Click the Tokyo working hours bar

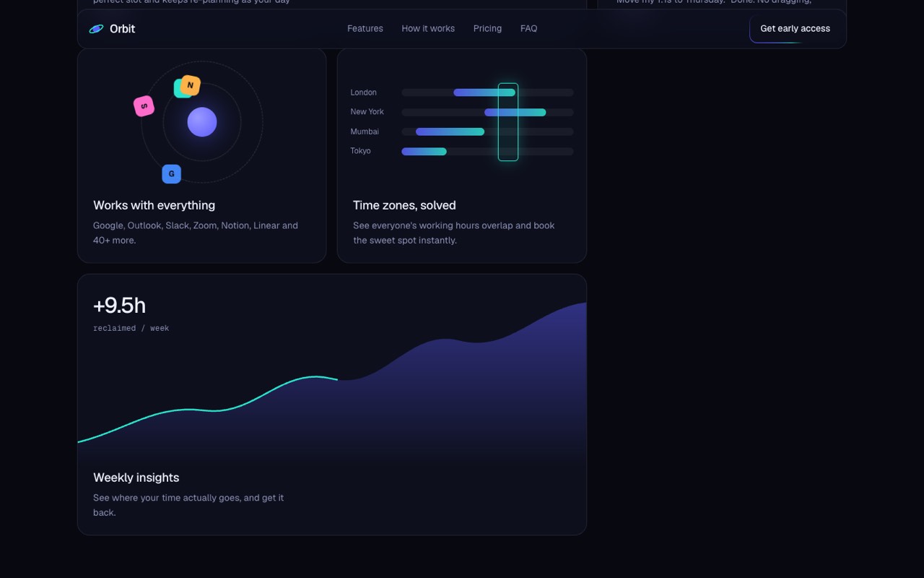[424, 151]
